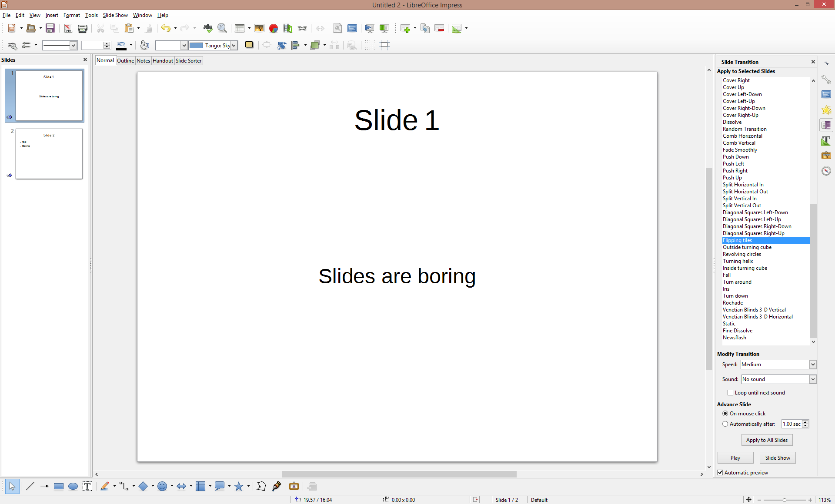Check the Loop until next sound option
Screen dimensions: 835x504
[731, 392]
